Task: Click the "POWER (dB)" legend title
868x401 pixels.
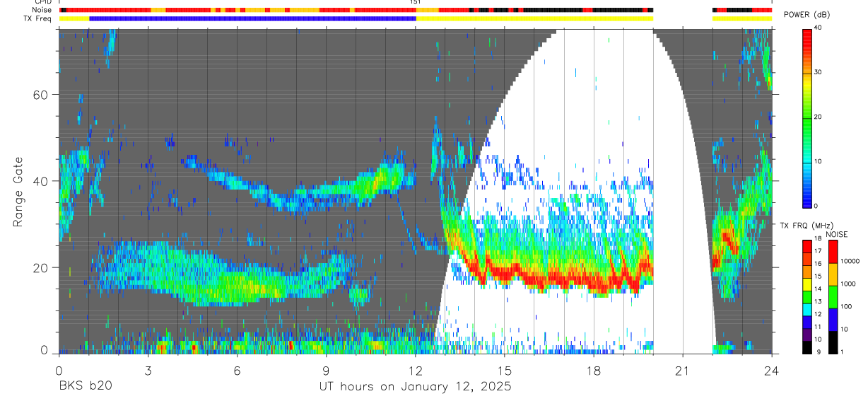Action: (x=807, y=15)
